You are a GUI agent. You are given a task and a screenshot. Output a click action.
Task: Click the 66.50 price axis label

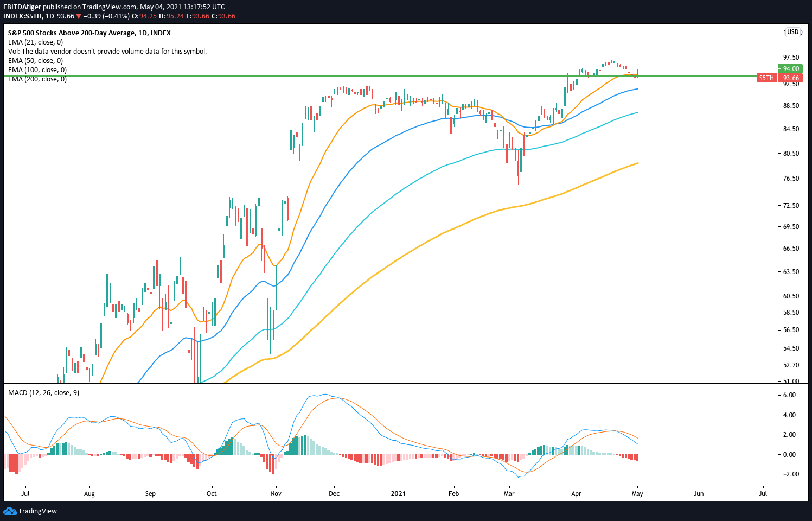(x=791, y=249)
